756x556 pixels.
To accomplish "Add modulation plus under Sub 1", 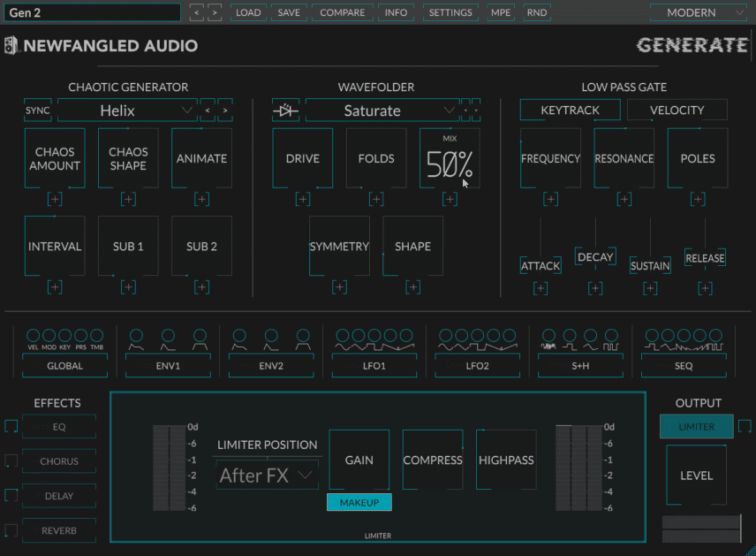I will (x=128, y=287).
